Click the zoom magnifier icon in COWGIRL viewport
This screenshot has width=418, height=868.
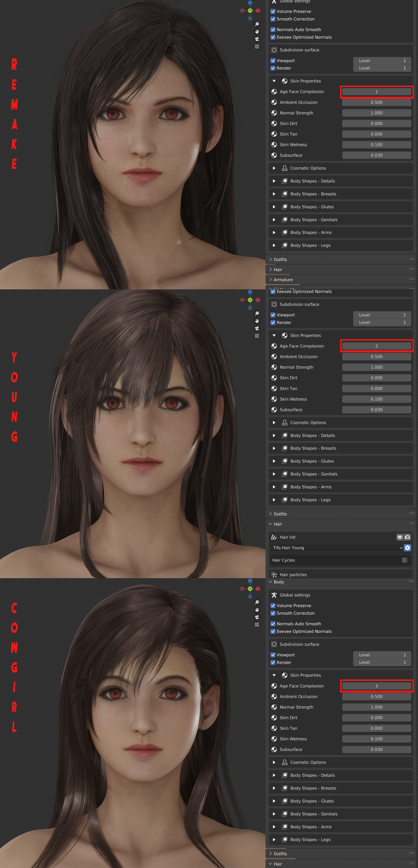pyautogui.click(x=257, y=602)
